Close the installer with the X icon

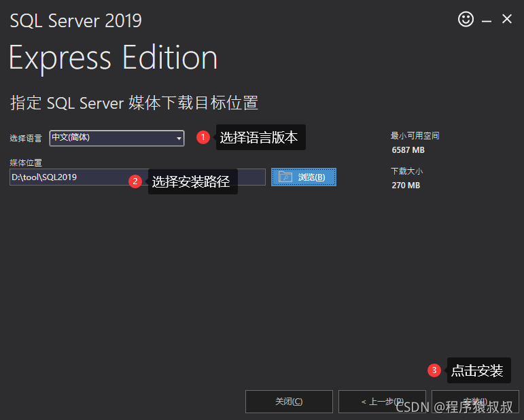click(506, 19)
